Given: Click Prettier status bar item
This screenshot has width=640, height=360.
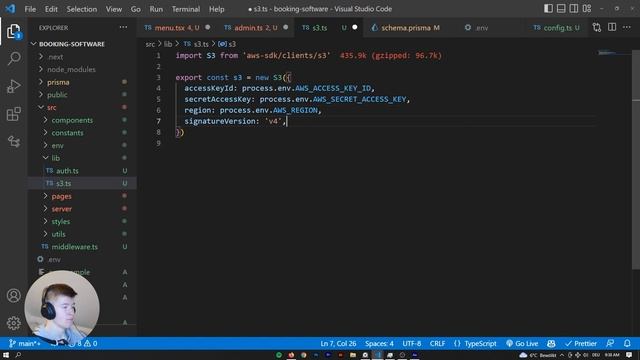Looking at the screenshot, I should [581, 343].
